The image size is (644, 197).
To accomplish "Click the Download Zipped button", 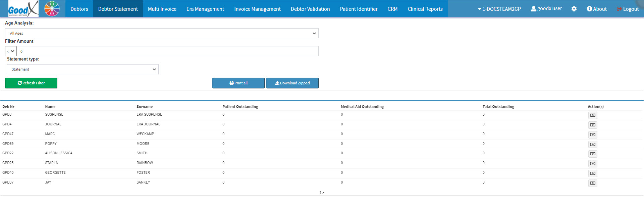I will 292,83.
